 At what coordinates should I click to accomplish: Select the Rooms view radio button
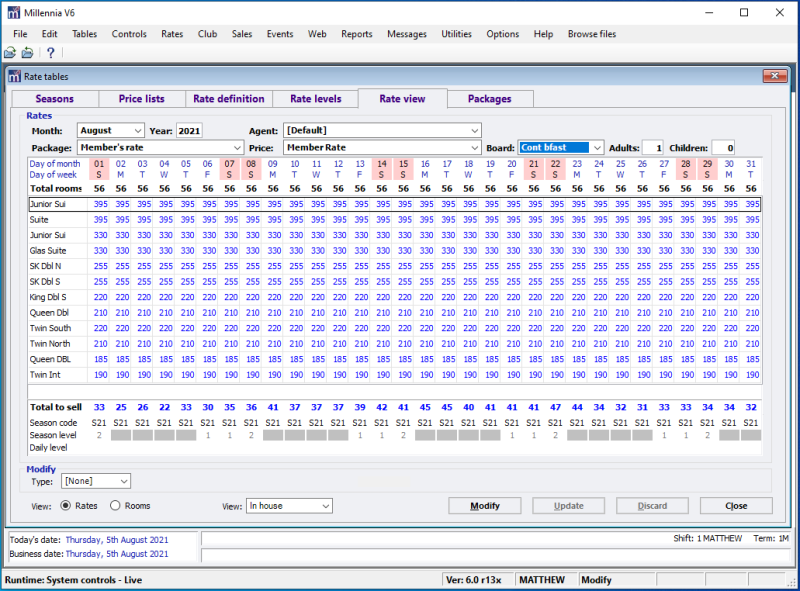point(116,506)
